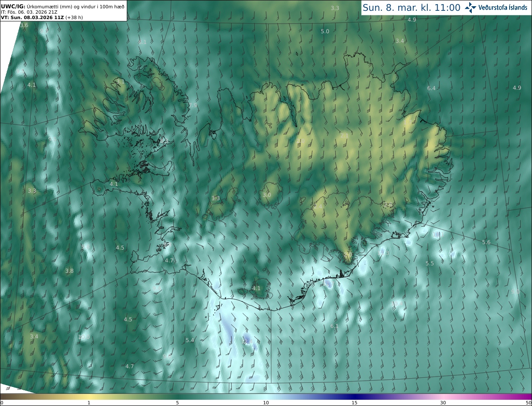Click the 5.4 value south of Iceland

[190, 340]
